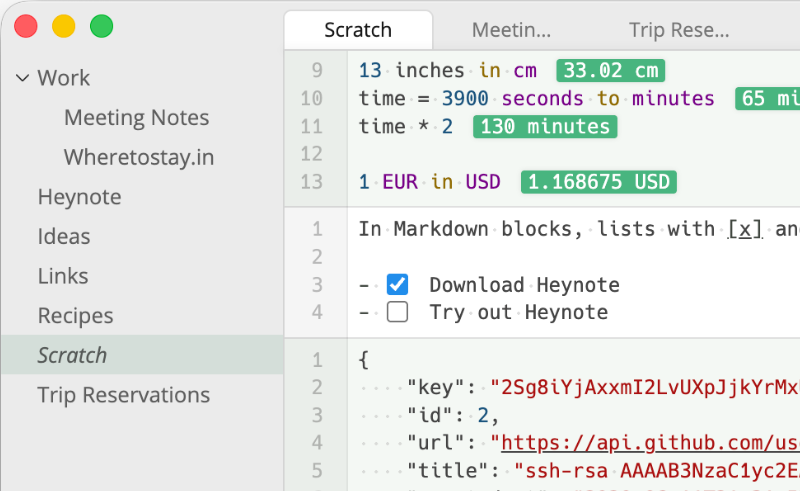
Task: Switch to the Trip Reservations tab
Action: click(679, 30)
